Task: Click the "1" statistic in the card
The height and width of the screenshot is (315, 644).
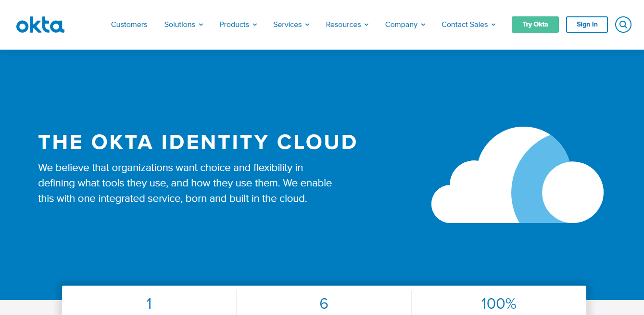Action: pyautogui.click(x=149, y=304)
